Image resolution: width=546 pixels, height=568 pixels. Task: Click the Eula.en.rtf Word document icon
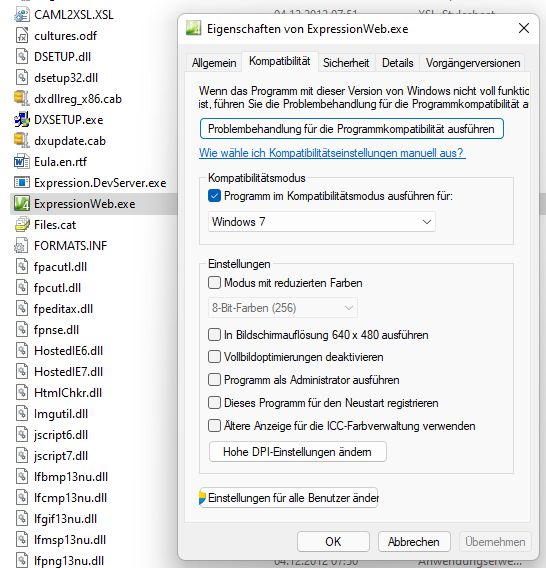pos(22,162)
